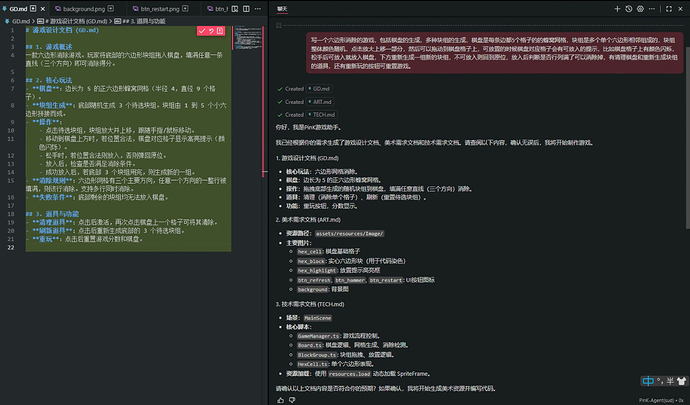
Task: Open diff view icon in pink toolbar
Action: pos(220,31)
